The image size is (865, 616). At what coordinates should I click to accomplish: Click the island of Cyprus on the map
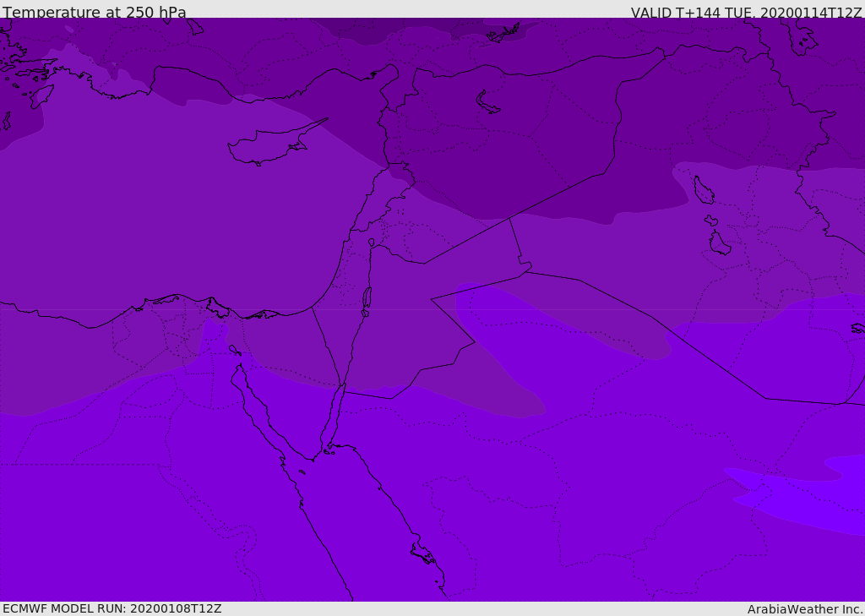[x=270, y=144]
